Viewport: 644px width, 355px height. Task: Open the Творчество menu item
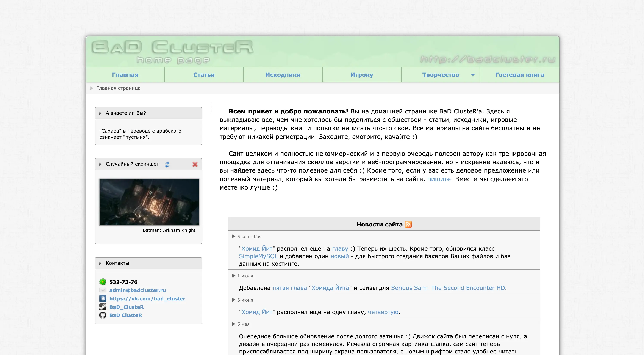[441, 75]
